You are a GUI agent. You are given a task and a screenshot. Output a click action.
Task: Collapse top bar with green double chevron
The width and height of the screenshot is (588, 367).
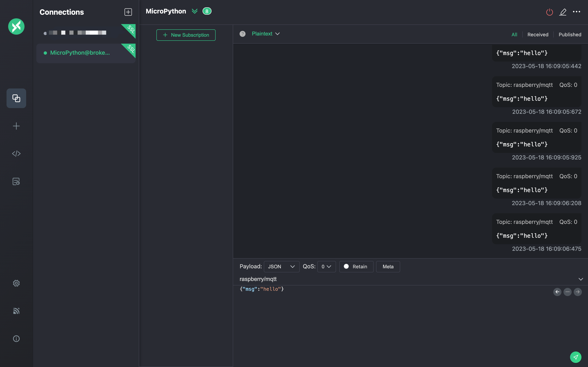pos(194,11)
